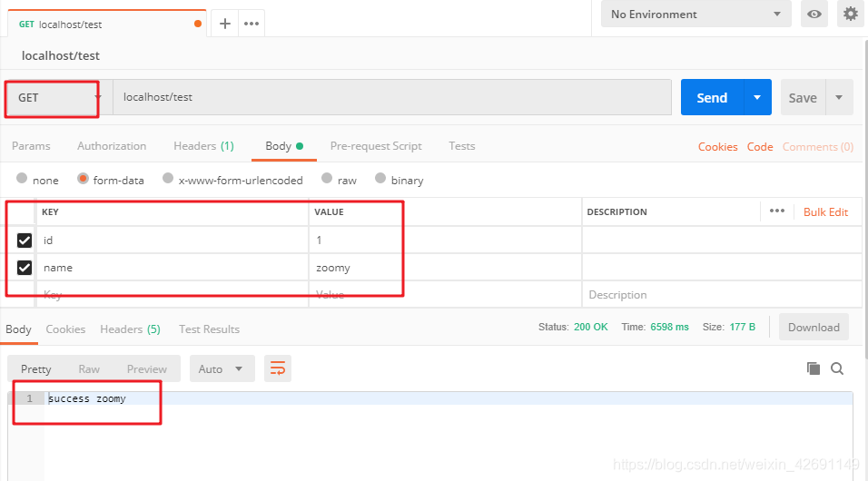Click the value cell "1"
This screenshot has height=481, width=868.
445,240
